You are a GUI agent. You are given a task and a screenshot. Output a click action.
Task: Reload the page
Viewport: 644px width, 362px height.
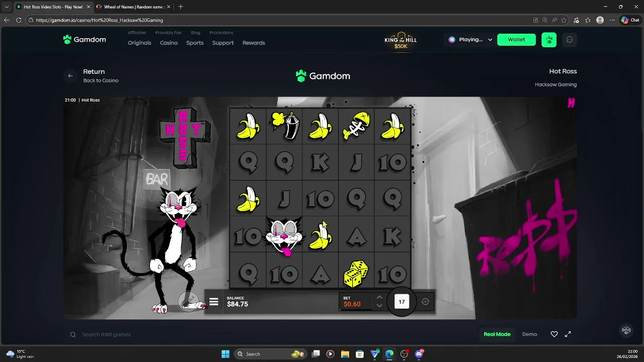coord(19,20)
